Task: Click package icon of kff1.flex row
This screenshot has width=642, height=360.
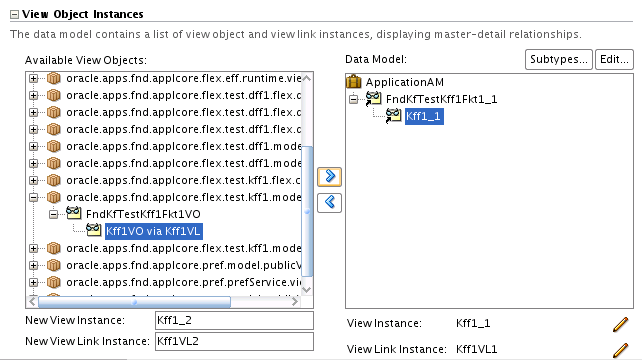Action: [53, 180]
